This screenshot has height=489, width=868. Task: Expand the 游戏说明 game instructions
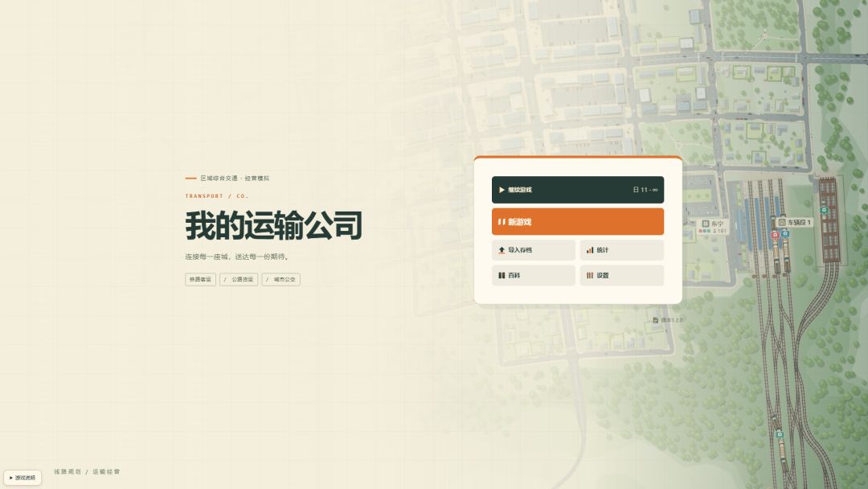coord(23,478)
